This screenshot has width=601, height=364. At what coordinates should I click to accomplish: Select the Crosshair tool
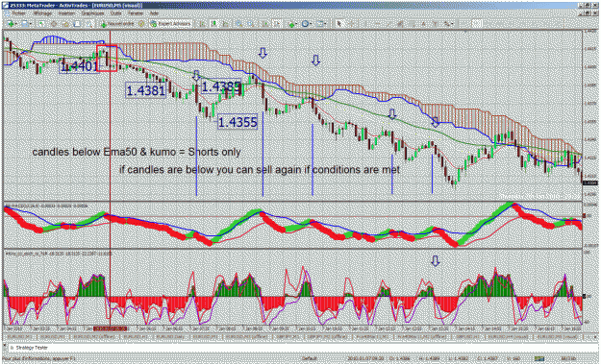[x=352, y=24]
